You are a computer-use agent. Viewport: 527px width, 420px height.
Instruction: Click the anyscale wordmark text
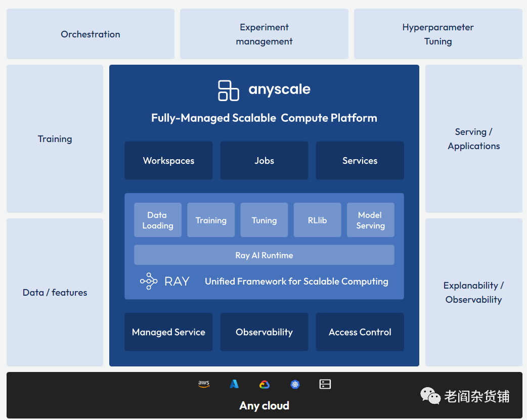coord(279,89)
